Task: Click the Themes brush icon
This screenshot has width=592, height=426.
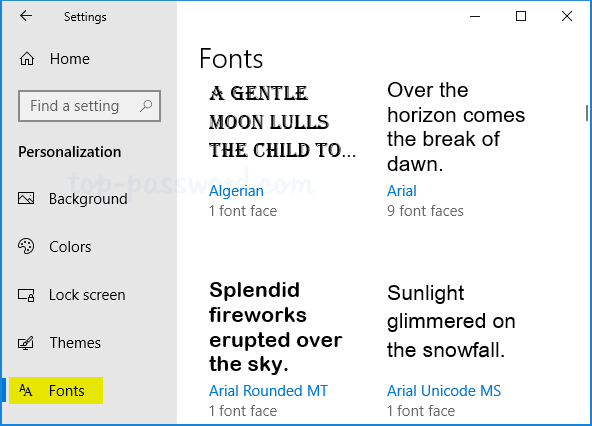Action: point(26,343)
